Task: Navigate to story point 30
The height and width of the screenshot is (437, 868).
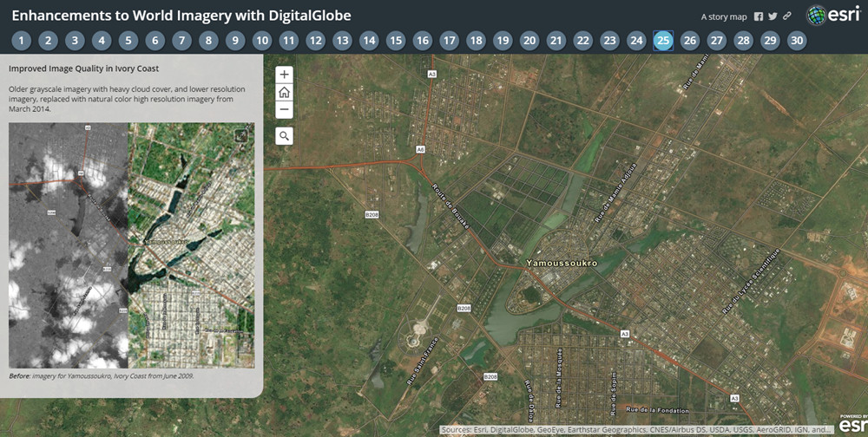Action: point(797,41)
